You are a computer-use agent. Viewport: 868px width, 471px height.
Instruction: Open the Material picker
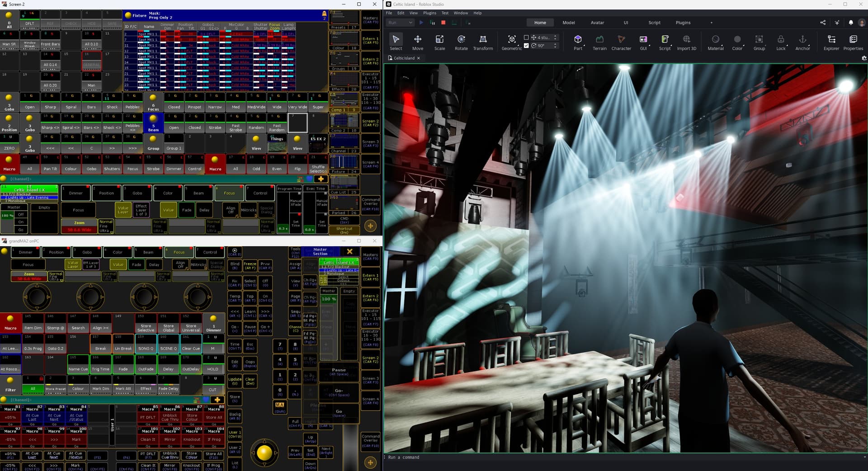715,42
